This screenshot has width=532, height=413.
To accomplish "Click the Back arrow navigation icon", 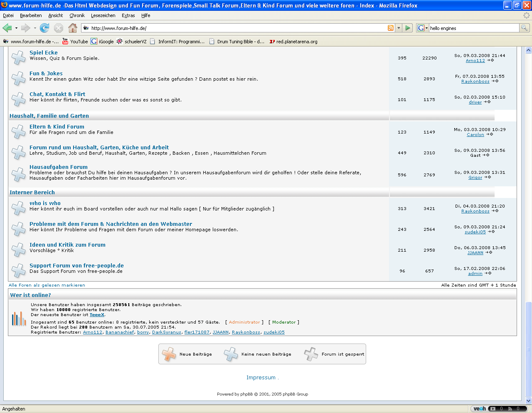I will 7,28.
